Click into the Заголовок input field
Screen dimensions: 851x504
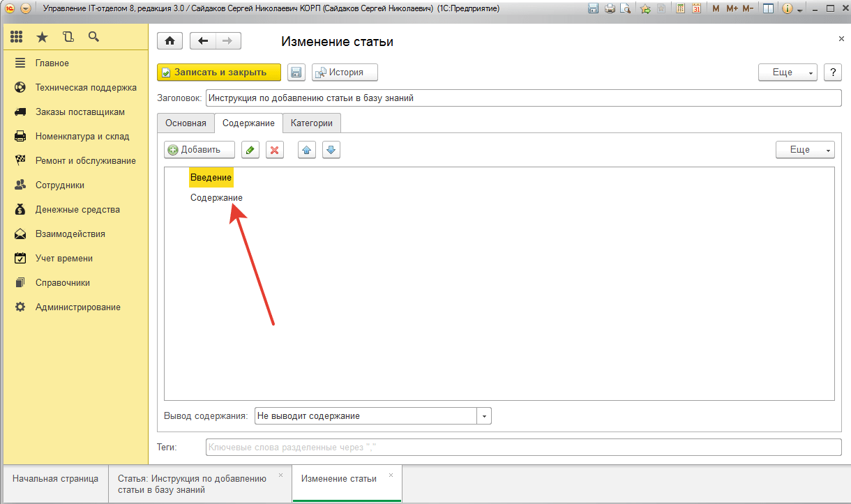tap(523, 98)
